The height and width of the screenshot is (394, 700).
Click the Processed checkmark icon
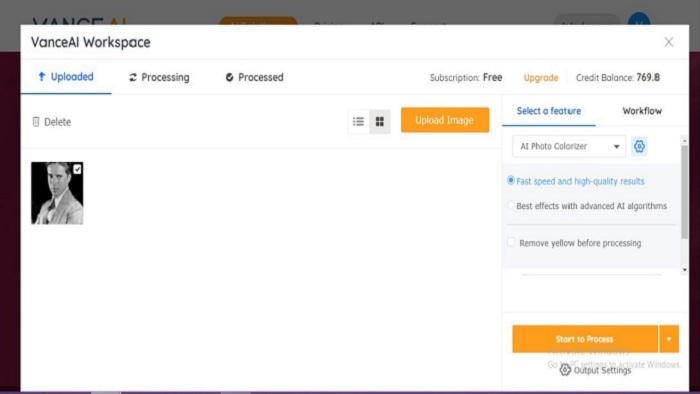(x=229, y=78)
